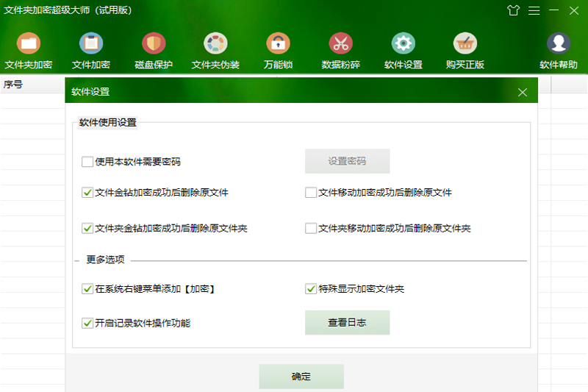Disable 在系统右键菜单添加【加密】 option
The width and height of the screenshot is (588, 392).
click(x=87, y=289)
